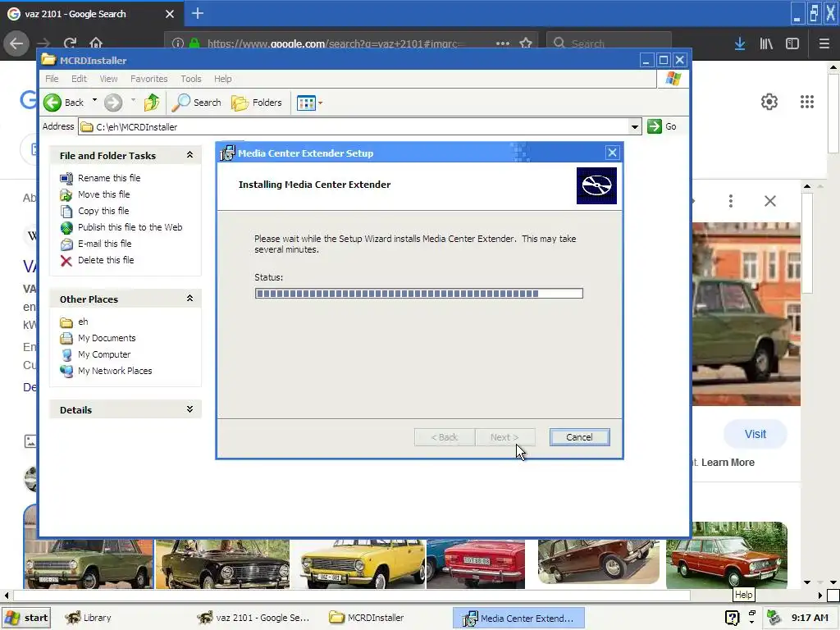Open the eh folder in Other Places
The image size is (840, 630).
click(x=83, y=322)
